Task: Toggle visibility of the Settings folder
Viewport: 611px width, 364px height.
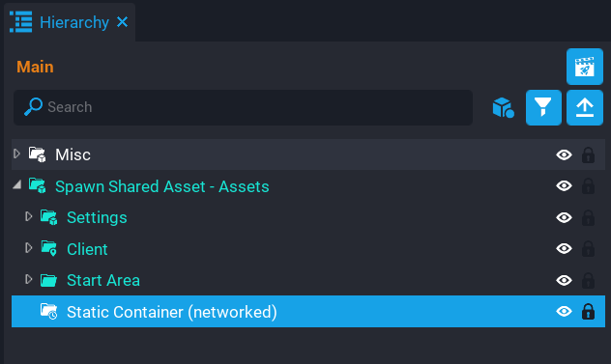Action: [x=564, y=217]
